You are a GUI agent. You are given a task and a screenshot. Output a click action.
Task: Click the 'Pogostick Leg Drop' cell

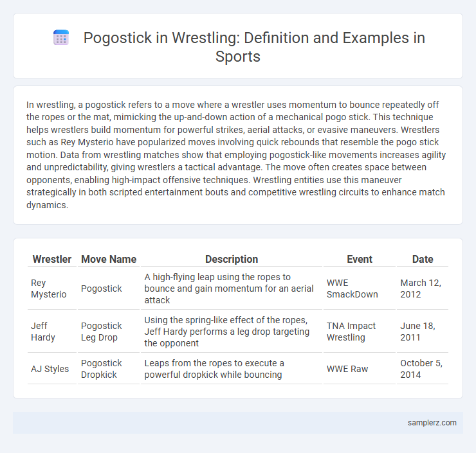(x=109, y=332)
